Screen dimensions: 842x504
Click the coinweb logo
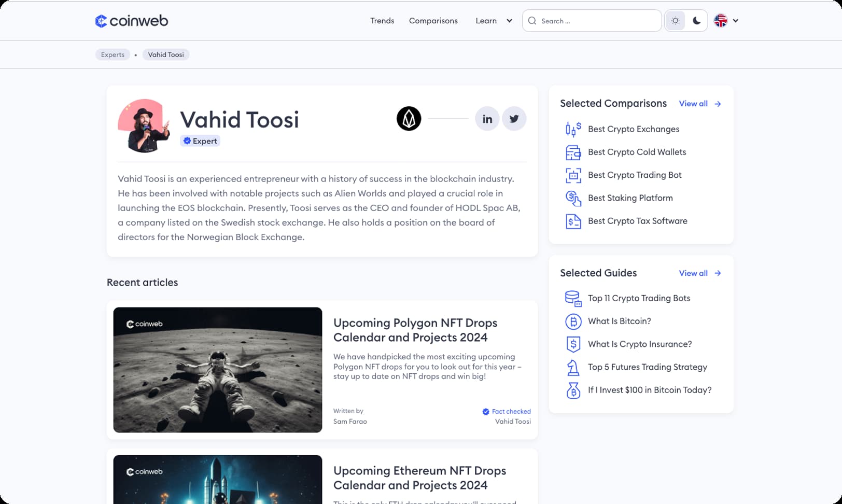pos(132,21)
